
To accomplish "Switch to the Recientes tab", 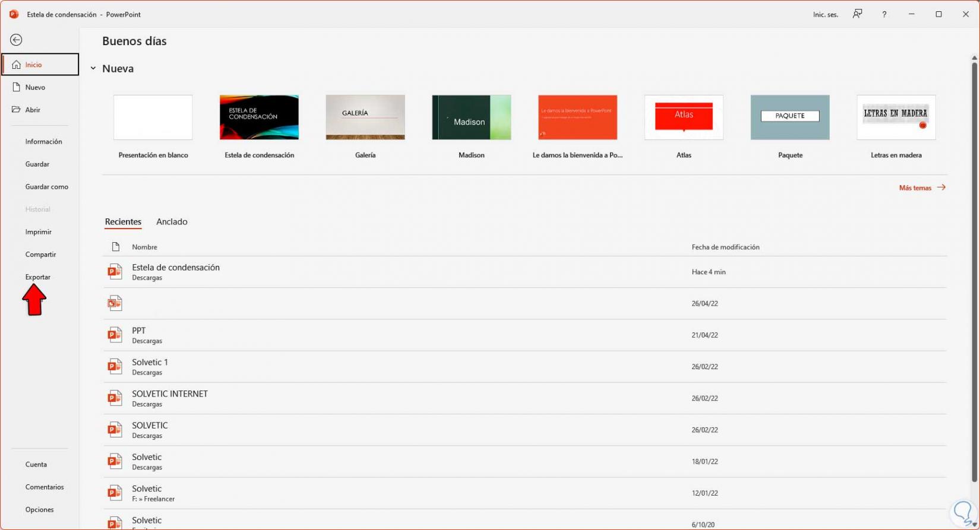I will (x=123, y=222).
